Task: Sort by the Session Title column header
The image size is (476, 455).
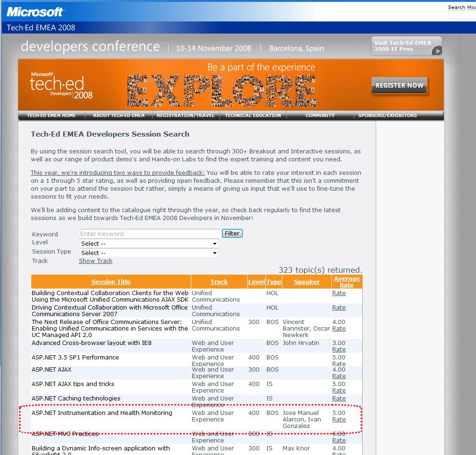Action: point(111,282)
